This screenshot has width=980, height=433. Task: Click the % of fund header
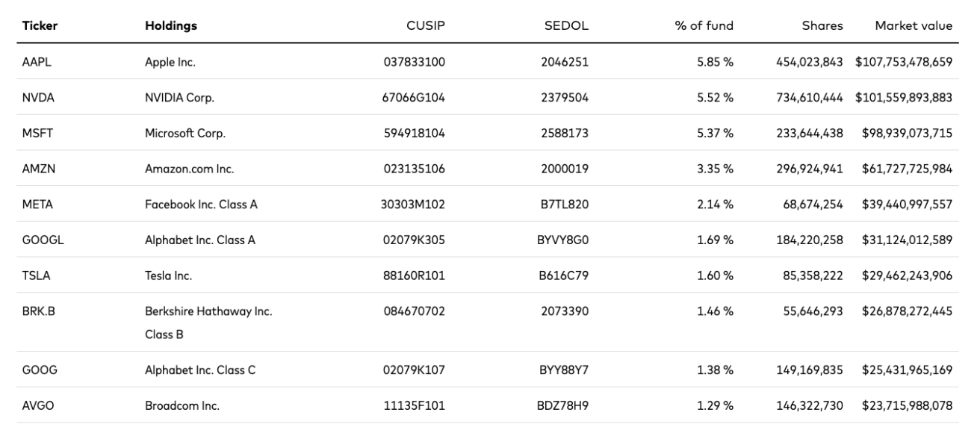[x=704, y=26]
